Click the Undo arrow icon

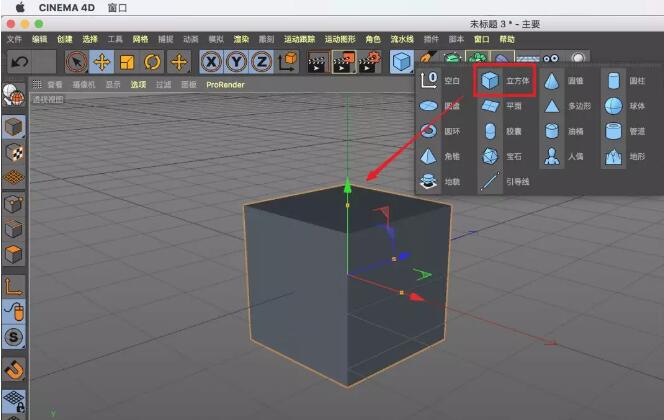pos(19,62)
